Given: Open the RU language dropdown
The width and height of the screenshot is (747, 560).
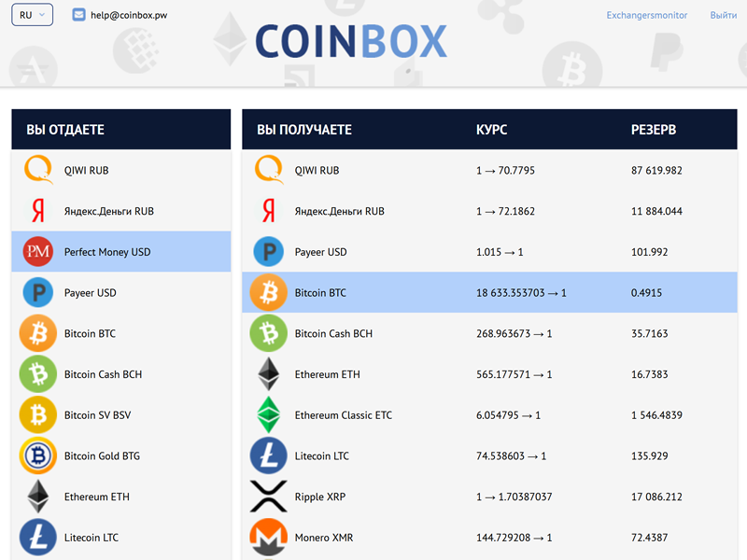Looking at the screenshot, I should [x=32, y=15].
